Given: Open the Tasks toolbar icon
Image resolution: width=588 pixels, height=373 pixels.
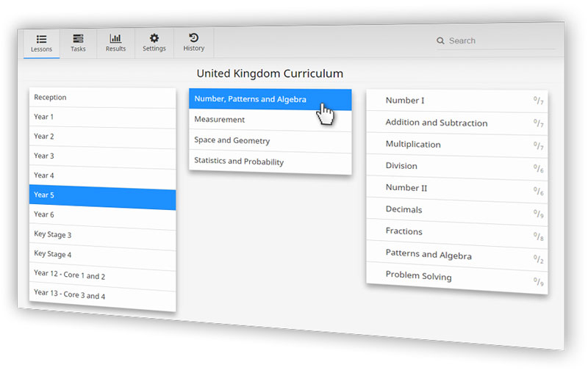Looking at the screenshot, I should pos(78,38).
